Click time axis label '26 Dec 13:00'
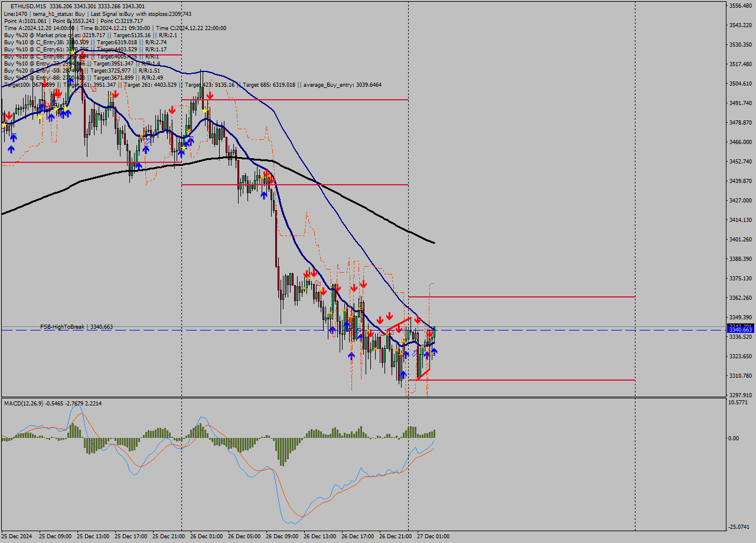 click(x=320, y=537)
